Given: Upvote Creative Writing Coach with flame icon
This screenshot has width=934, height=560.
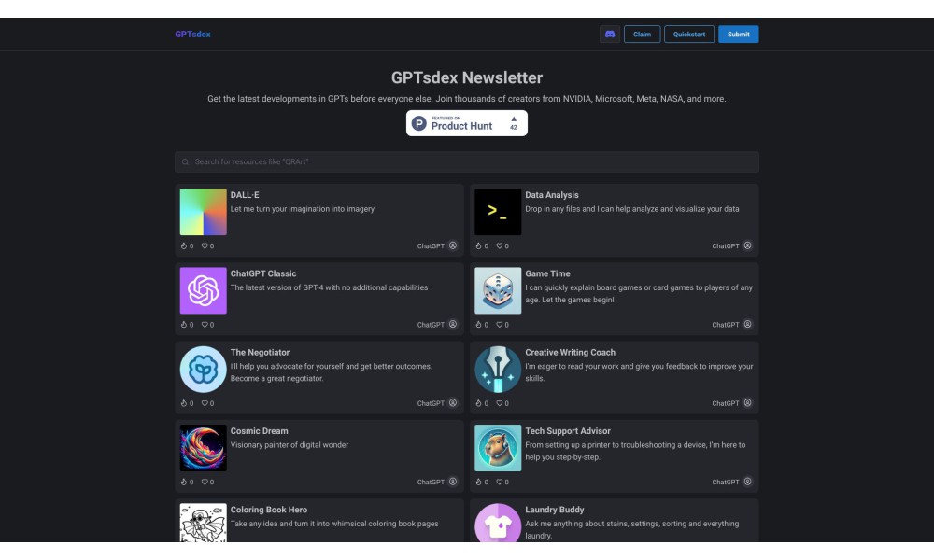Looking at the screenshot, I should (478, 403).
